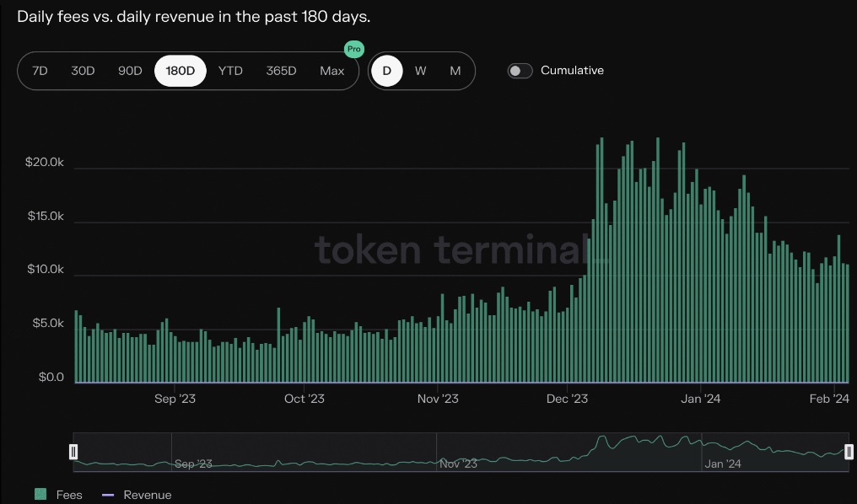This screenshot has height=504, width=857.
Task: Set granularity to weekly (W)
Action: click(x=420, y=71)
